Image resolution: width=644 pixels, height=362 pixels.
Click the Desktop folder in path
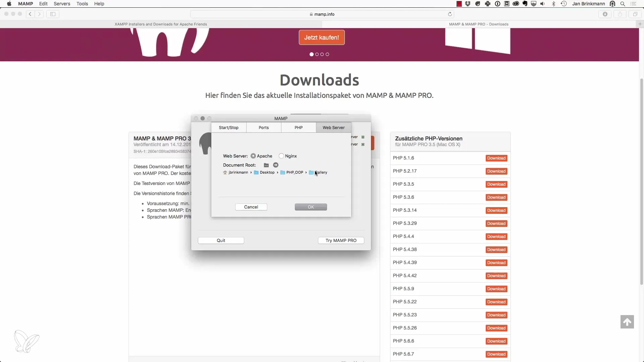[x=264, y=173]
